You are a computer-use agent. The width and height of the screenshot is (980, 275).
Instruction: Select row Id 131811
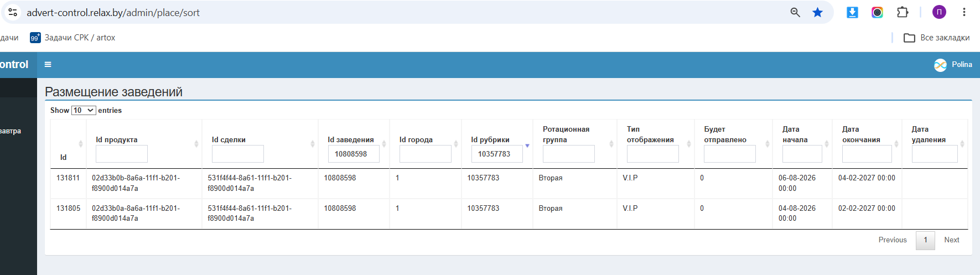coord(68,178)
